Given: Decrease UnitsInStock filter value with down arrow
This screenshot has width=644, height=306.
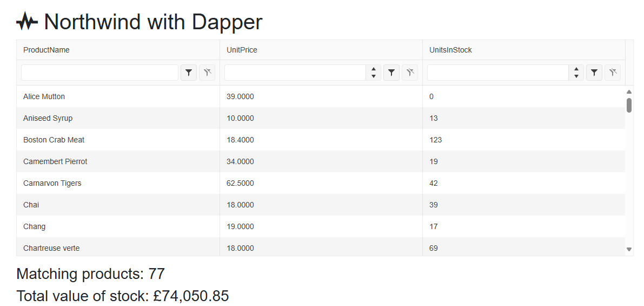Looking at the screenshot, I should point(576,76).
